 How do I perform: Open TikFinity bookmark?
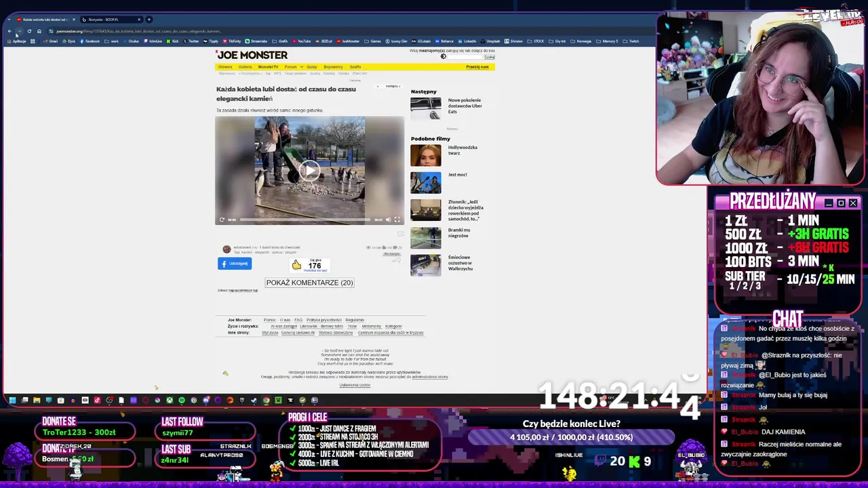coord(232,41)
